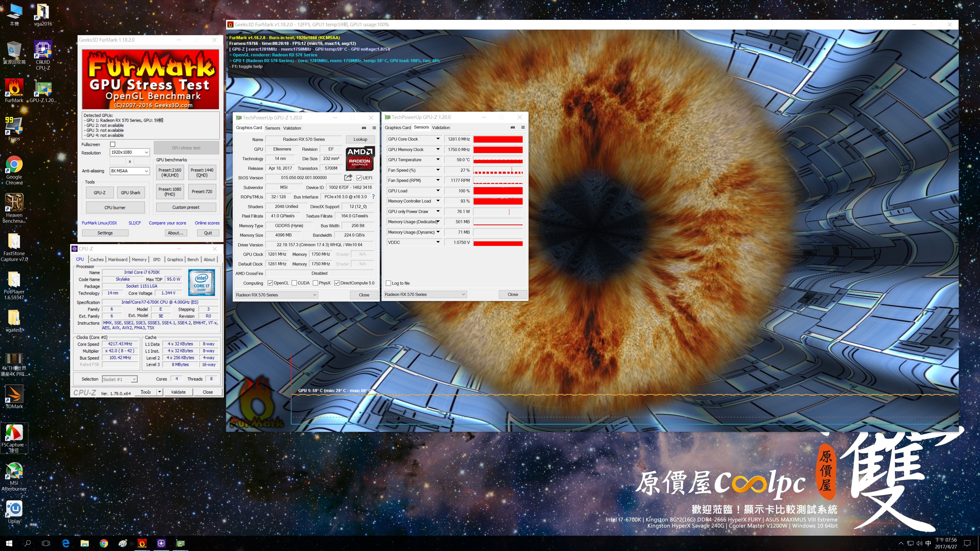
Task: Open the FurMark desktop shortcut
Action: [x=14, y=91]
